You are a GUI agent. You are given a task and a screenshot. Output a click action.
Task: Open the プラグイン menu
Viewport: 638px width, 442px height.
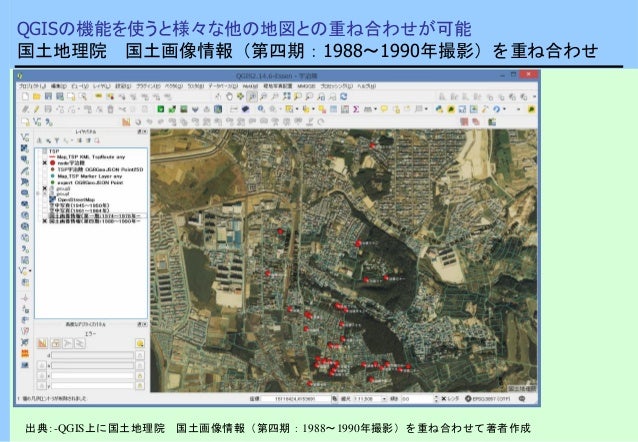(148, 86)
